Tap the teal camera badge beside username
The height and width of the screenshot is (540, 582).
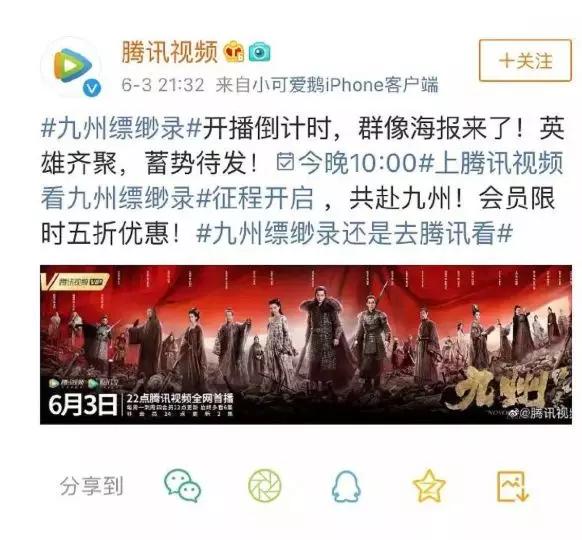coord(259,52)
